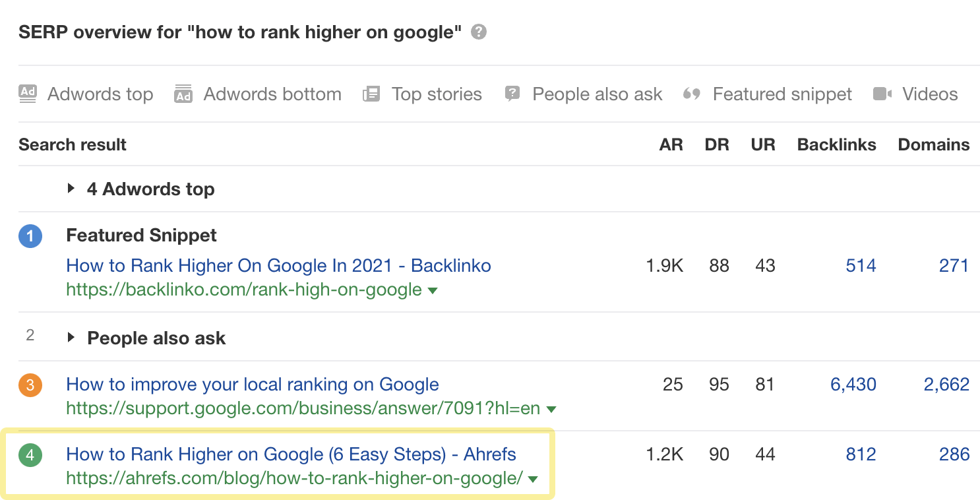Open the Backlinko result title link
Viewport: 980px width, 500px height.
tap(278, 266)
